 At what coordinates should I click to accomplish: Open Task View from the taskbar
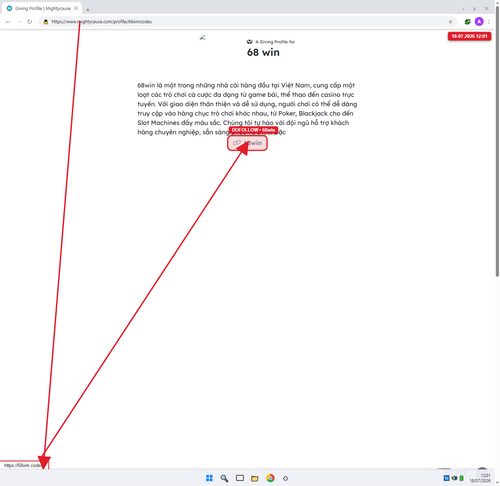tap(240, 478)
